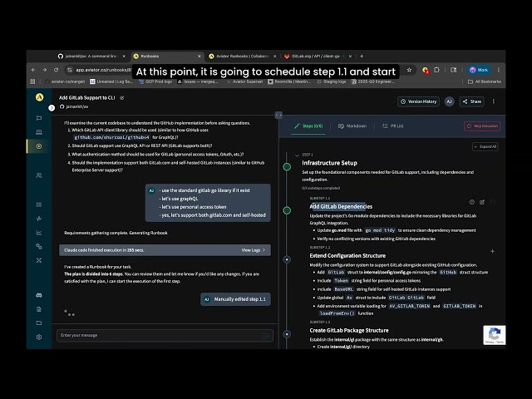Select the Add GitLab Dependencies heading
Screen dimensions: 532x399
(341, 206)
